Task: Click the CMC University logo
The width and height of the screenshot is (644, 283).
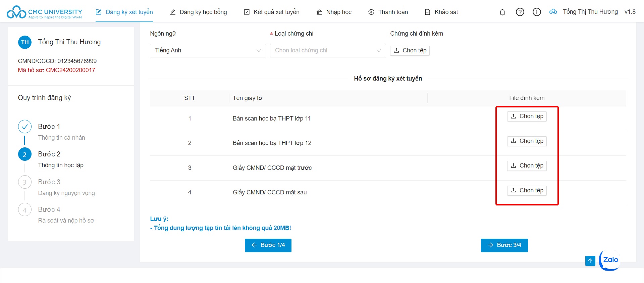Action: click(45, 12)
